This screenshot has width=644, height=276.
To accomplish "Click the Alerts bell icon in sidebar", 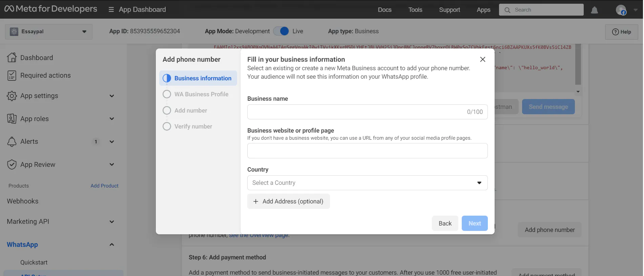I will tap(12, 142).
